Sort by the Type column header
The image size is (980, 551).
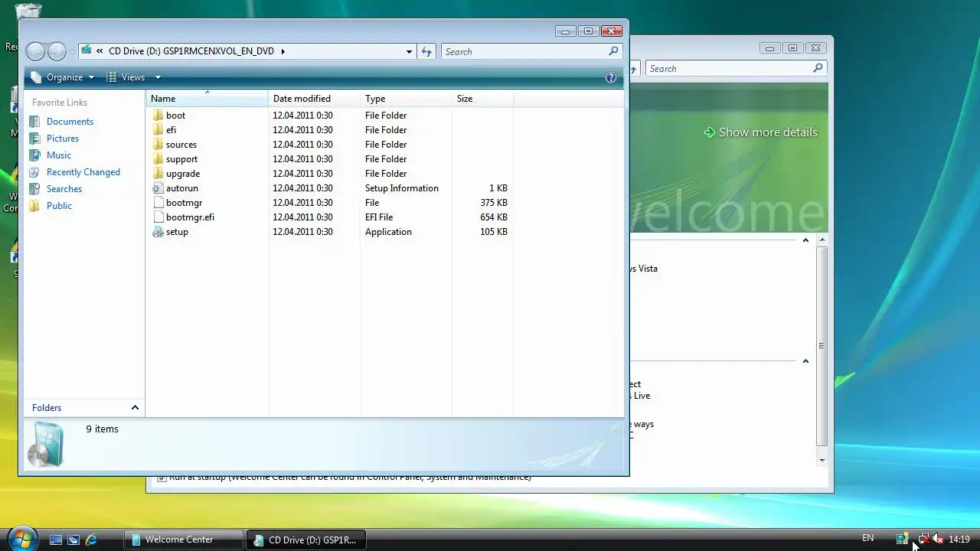(406, 99)
